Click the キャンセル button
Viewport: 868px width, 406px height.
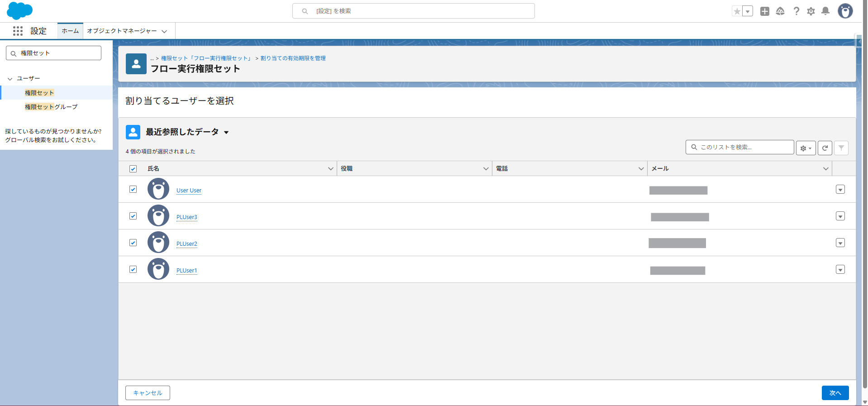click(148, 393)
